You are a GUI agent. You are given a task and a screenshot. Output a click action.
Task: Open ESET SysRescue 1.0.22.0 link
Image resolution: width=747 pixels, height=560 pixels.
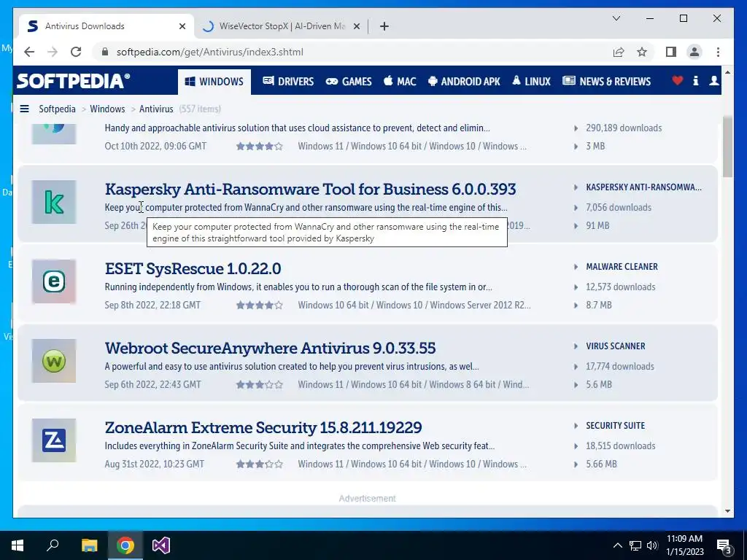193,268
